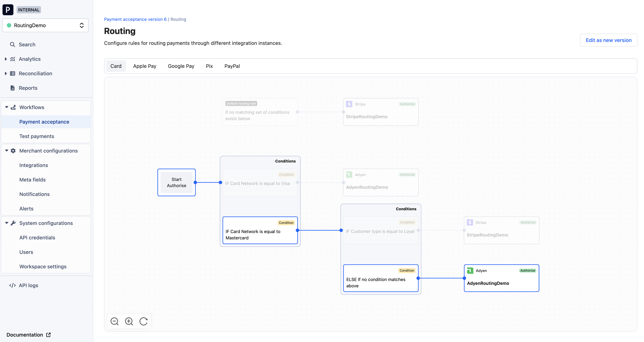Screen dimensions: 644x342
Task: Click the API logs code icon
Action: point(12,285)
